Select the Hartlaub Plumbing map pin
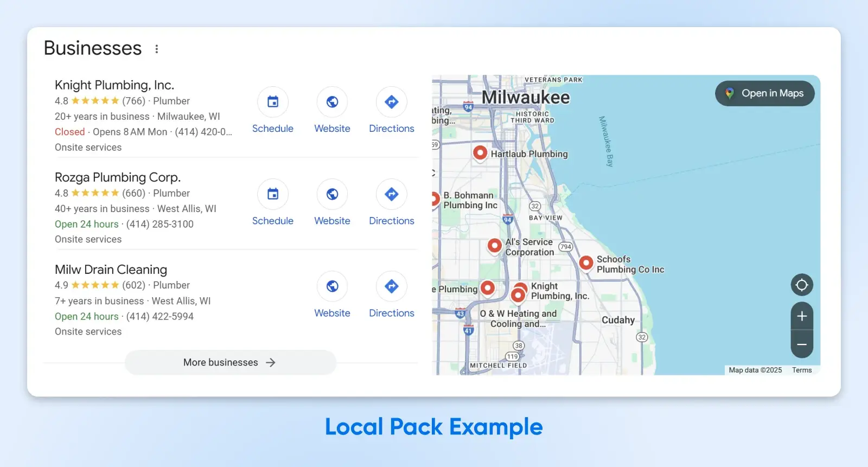This screenshot has height=467, width=868. (480, 153)
